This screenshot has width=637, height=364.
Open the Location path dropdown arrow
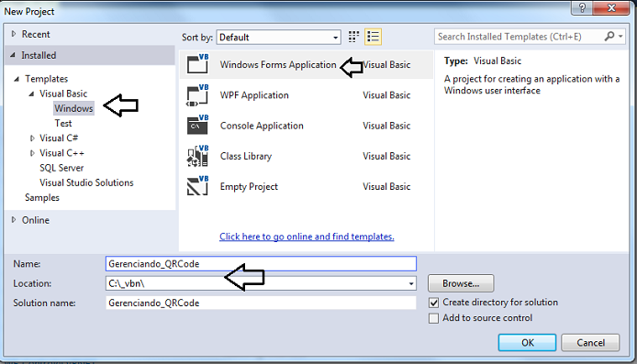click(411, 283)
